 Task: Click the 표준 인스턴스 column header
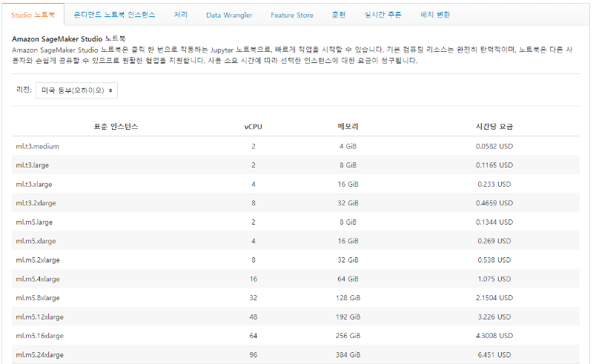[x=116, y=126]
